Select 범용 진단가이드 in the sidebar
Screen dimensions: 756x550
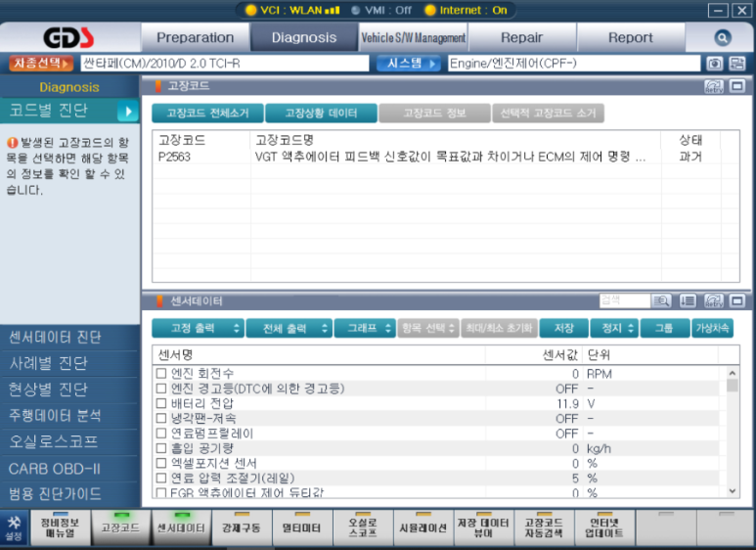click(x=68, y=494)
